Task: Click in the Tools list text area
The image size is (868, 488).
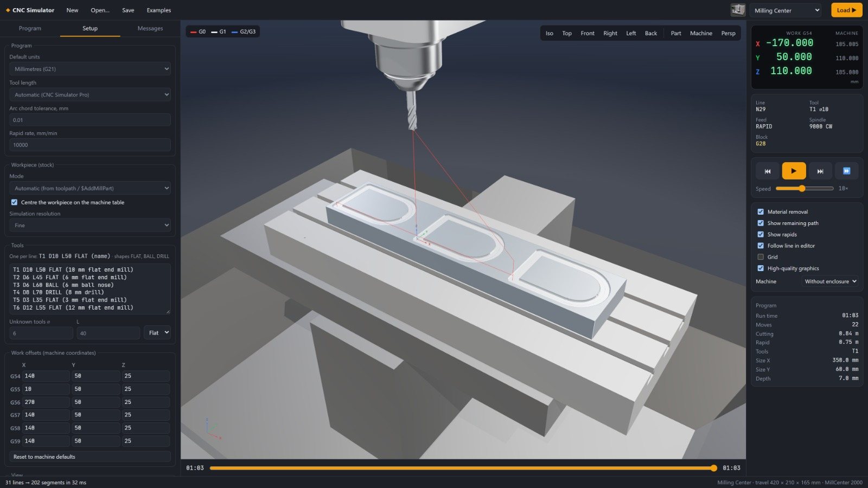Action: tap(90, 288)
